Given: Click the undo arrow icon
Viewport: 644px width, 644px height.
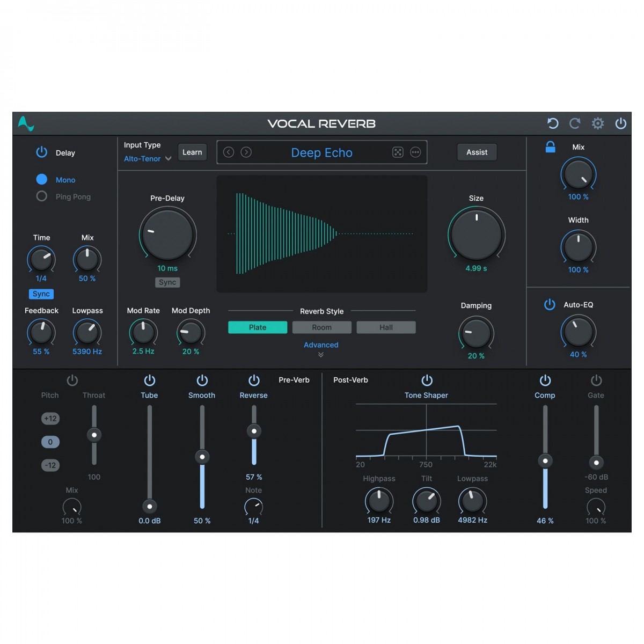Looking at the screenshot, I should pos(552,123).
